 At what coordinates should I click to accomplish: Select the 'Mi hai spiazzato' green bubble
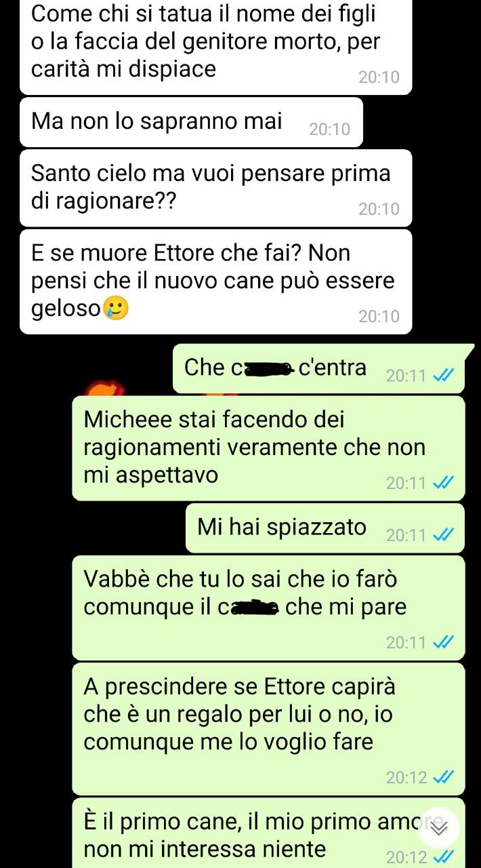point(325,528)
